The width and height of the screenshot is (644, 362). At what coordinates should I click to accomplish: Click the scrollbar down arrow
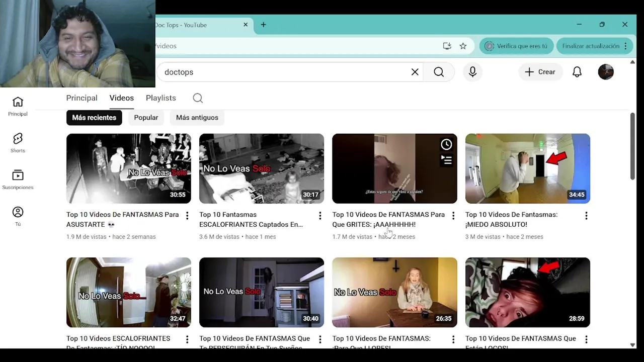632,345
